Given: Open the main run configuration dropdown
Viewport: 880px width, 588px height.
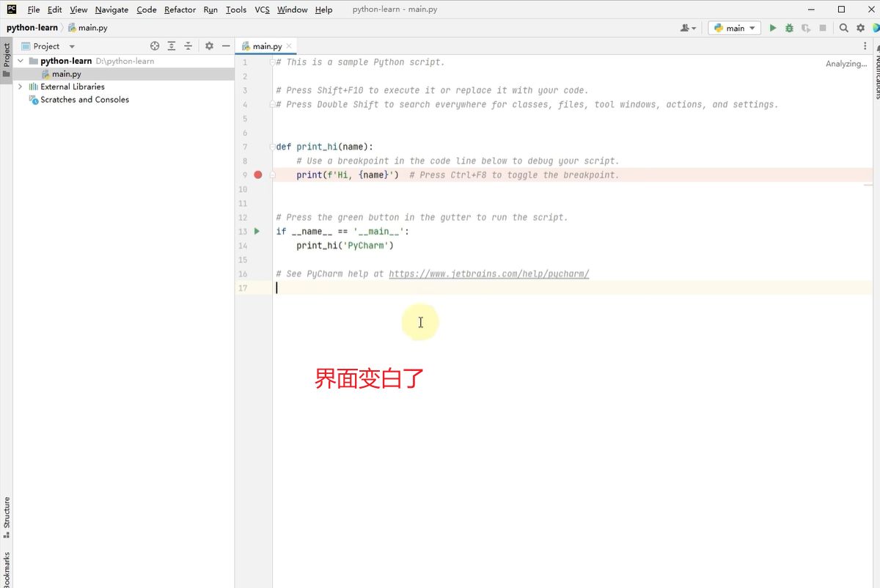Looking at the screenshot, I should 733,28.
